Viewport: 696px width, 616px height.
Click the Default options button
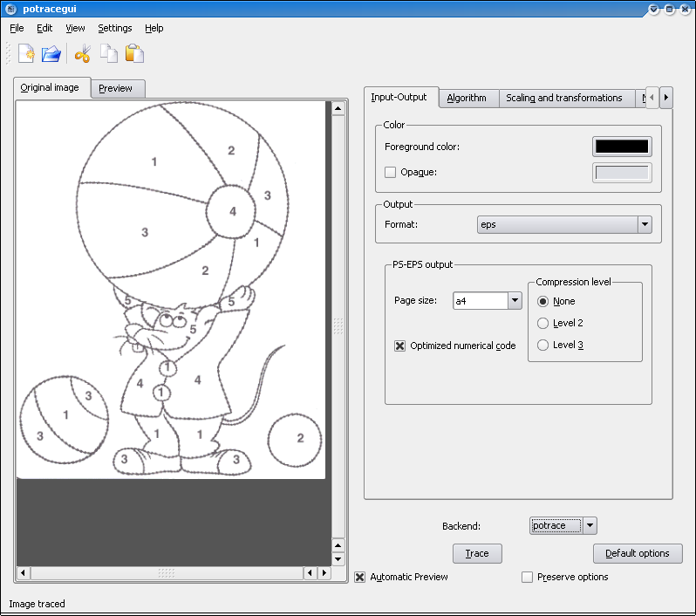[x=638, y=553]
